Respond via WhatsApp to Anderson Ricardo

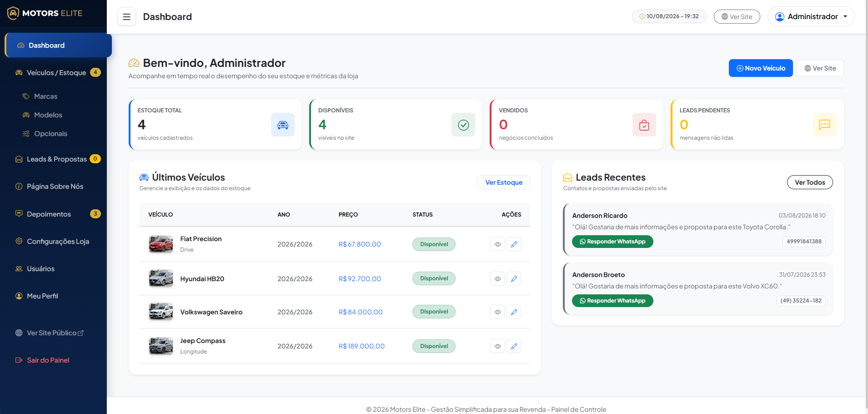tap(612, 242)
